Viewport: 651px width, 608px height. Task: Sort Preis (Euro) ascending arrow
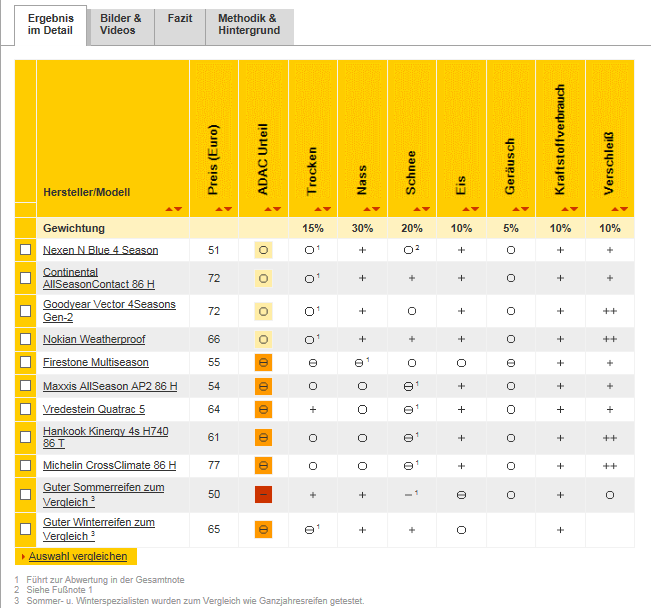(x=219, y=209)
